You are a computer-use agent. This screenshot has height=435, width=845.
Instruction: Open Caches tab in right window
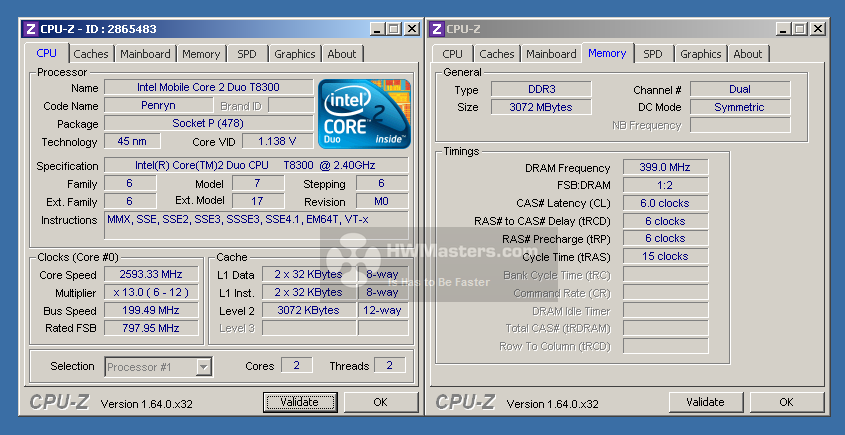click(x=496, y=54)
